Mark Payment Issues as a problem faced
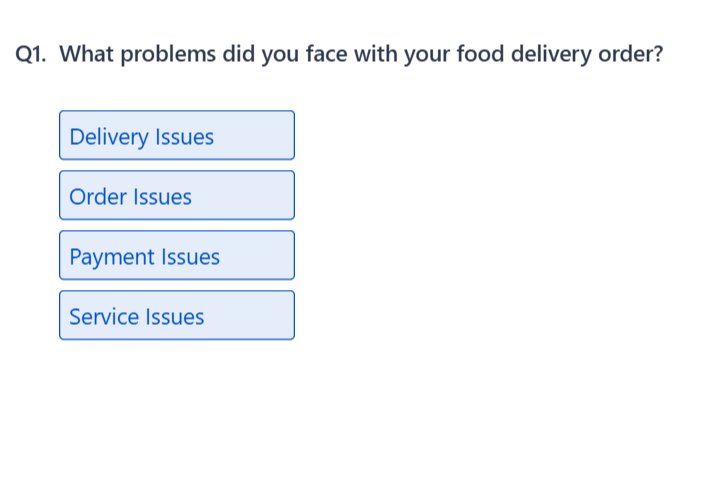This screenshot has width=711, height=496. pyautogui.click(x=176, y=256)
